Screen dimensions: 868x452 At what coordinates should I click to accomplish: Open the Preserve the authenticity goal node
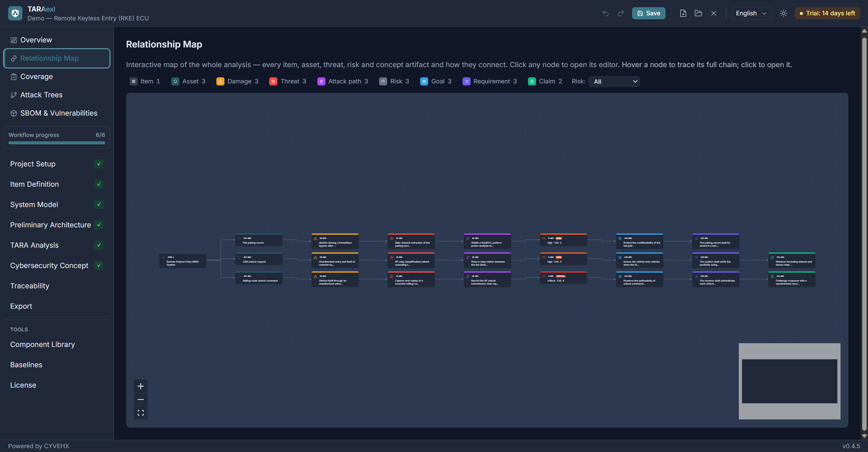[x=640, y=280]
